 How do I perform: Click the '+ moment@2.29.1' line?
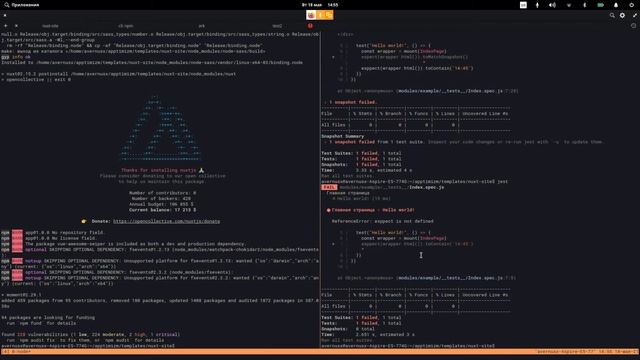point(21,295)
